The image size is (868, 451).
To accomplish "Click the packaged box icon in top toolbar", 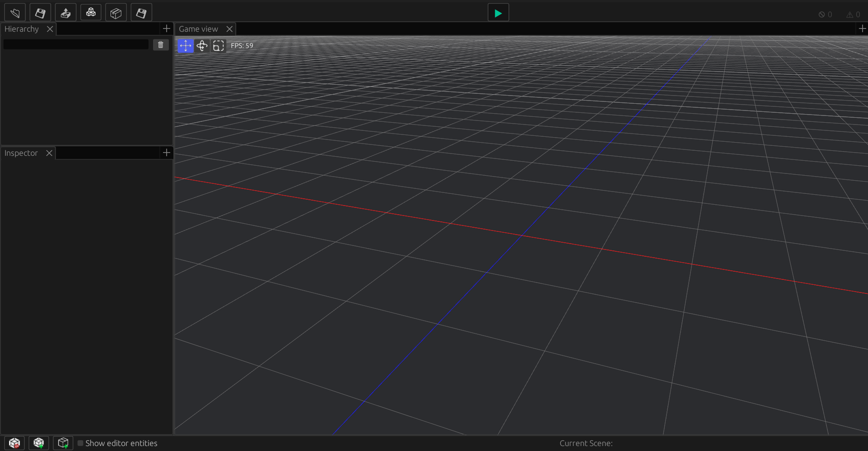I will [x=116, y=13].
